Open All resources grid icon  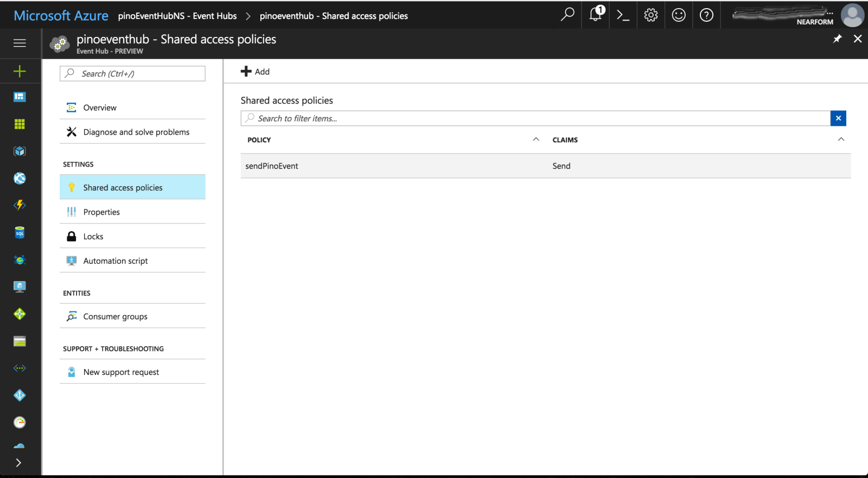pyautogui.click(x=20, y=124)
